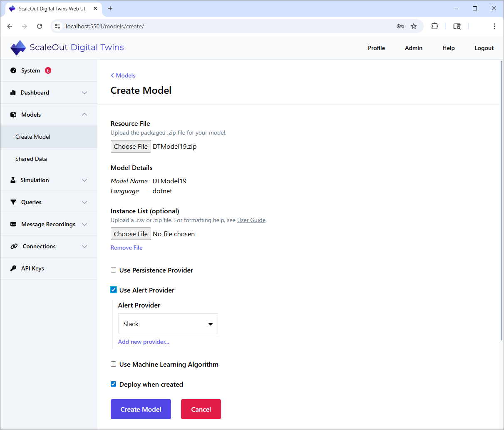Reload the page with the refresh icon
This screenshot has height=430, width=504.
40,26
